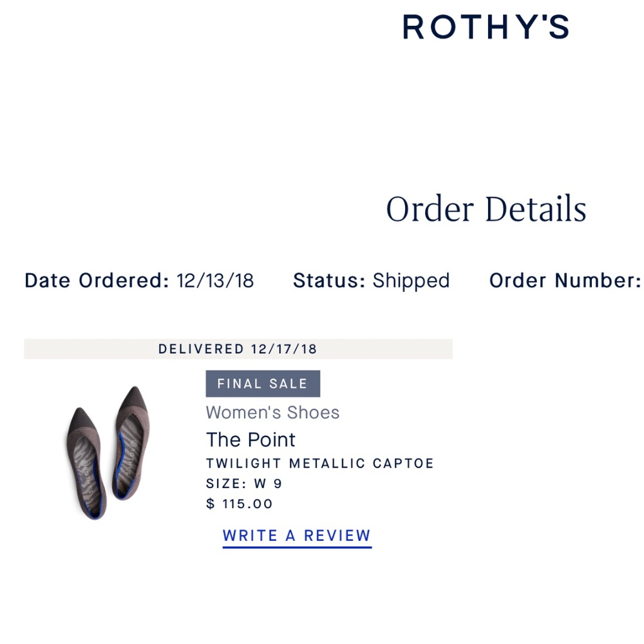Click the 12/13/18 order date value

215,281
